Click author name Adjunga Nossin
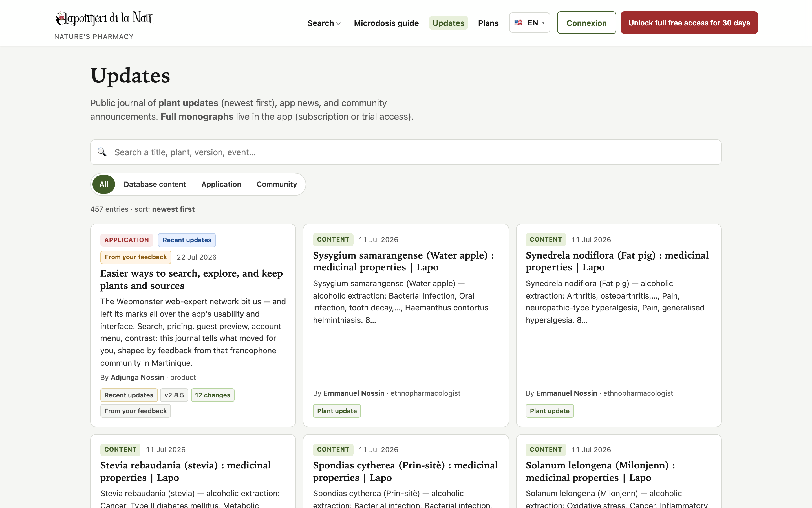812x508 pixels. 137,377
